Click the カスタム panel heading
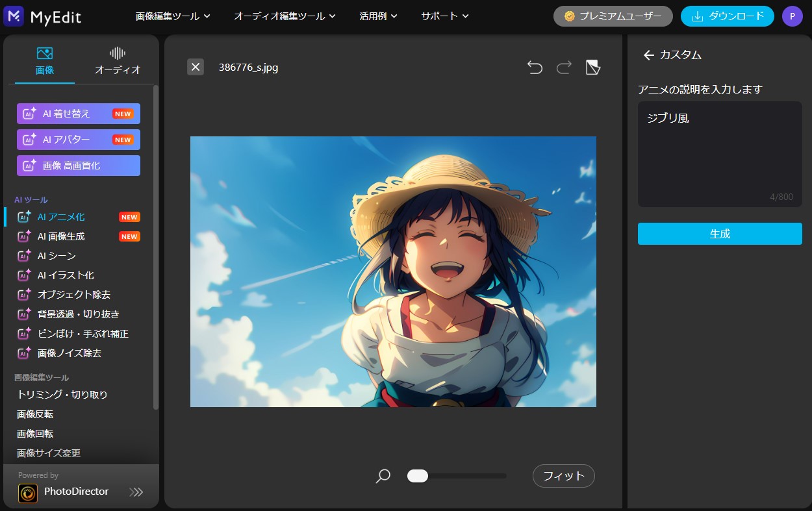This screenshot has width=812, height=511. coord(681,55)
